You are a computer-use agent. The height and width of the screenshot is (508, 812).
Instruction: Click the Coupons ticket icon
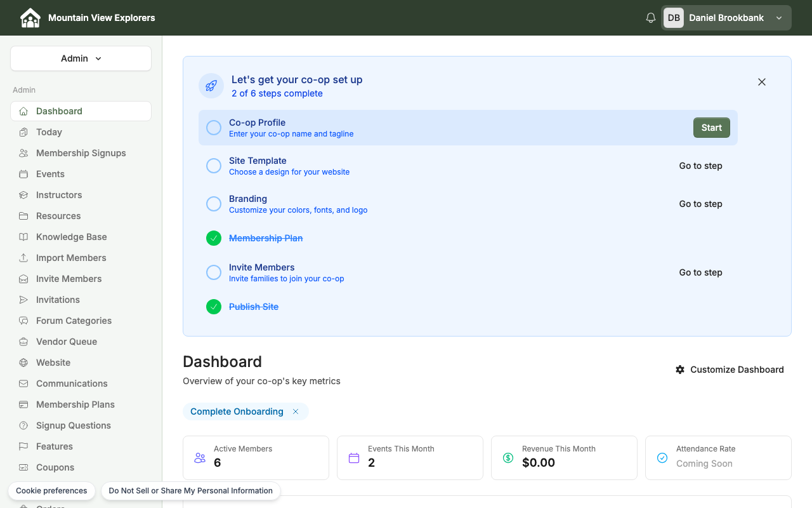[x=23, y=467]
